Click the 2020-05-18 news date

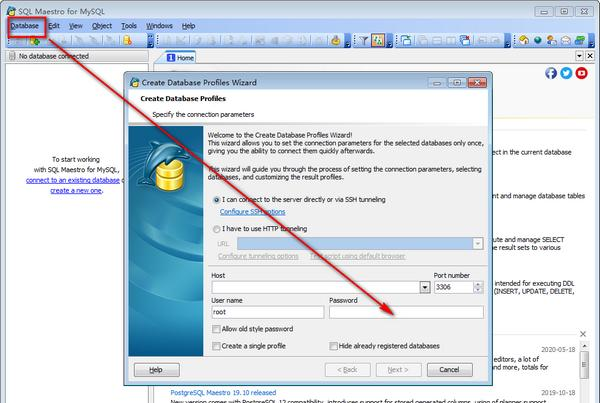pyautogui.click(x=558, y=349)
